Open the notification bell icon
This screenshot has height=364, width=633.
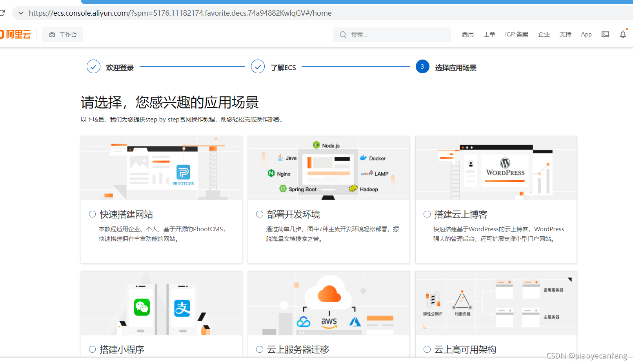(623, 34)
